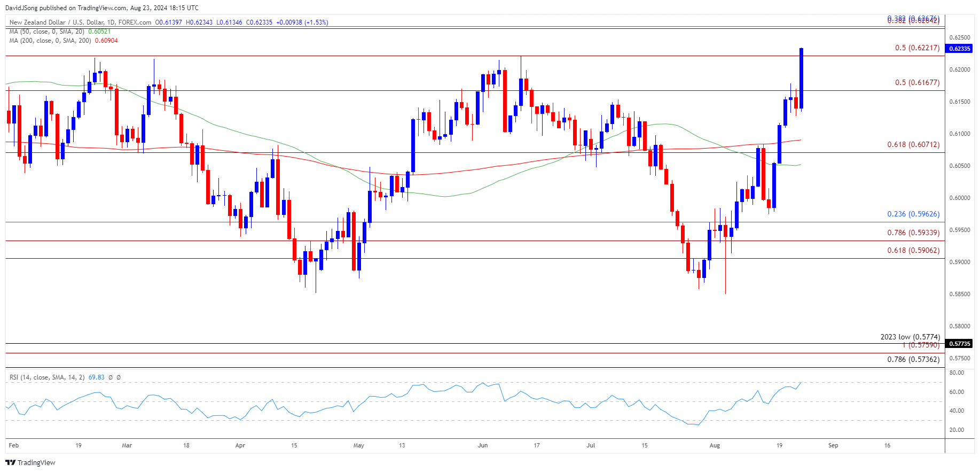
Task: Select the RSI (14, close, SMA, 14, 2) legend
Action: click(x=47, y=377)
